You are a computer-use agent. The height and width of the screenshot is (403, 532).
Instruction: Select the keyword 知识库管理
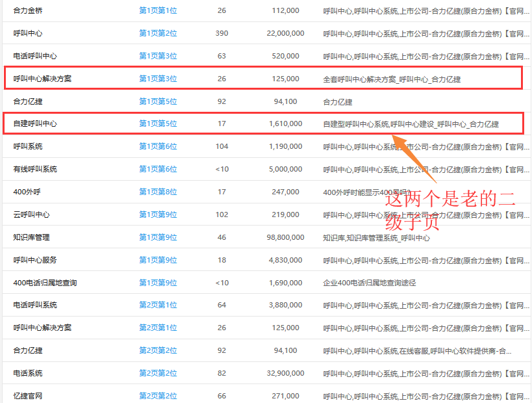(x=31, y=237)
